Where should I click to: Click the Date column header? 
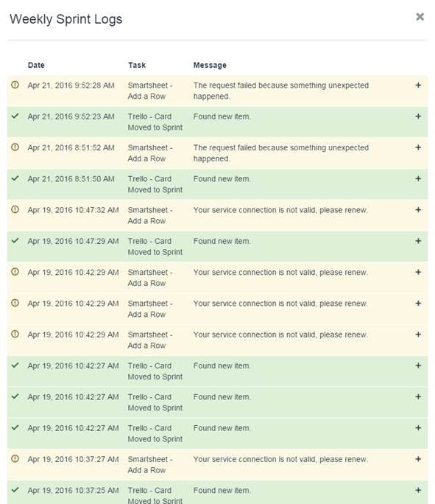[x=36, y=66]
